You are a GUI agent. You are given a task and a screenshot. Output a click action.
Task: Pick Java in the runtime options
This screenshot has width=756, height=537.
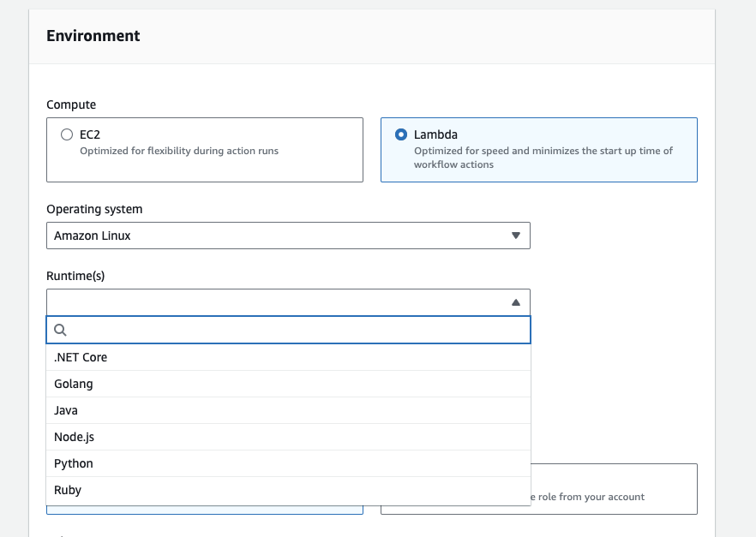click(66, 410)
